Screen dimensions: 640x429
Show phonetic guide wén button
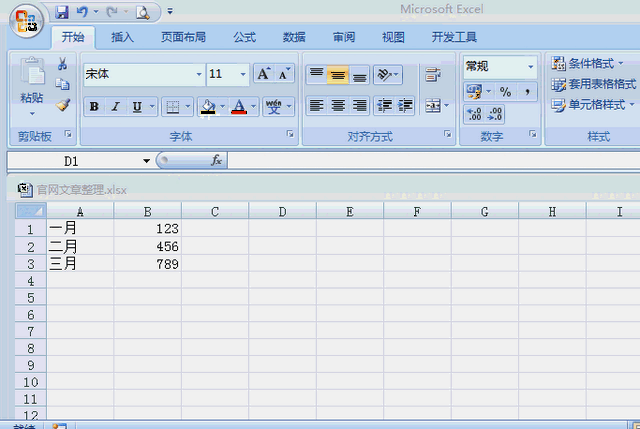[273, 107]
